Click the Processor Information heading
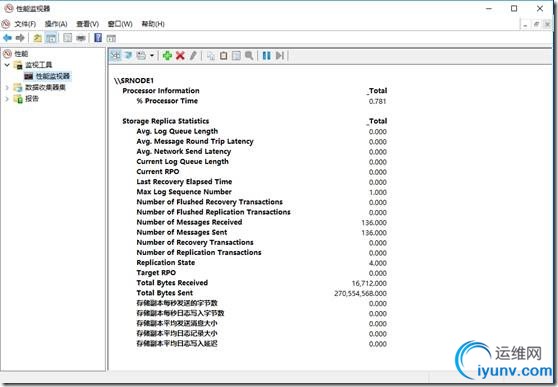Viewport: 558px width, 387px height. point(161,90)
